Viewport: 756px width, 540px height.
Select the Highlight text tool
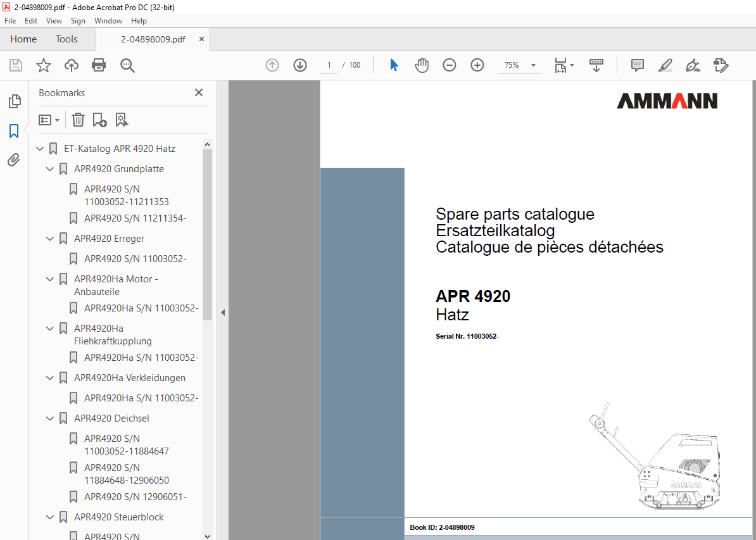coord(665,65)
